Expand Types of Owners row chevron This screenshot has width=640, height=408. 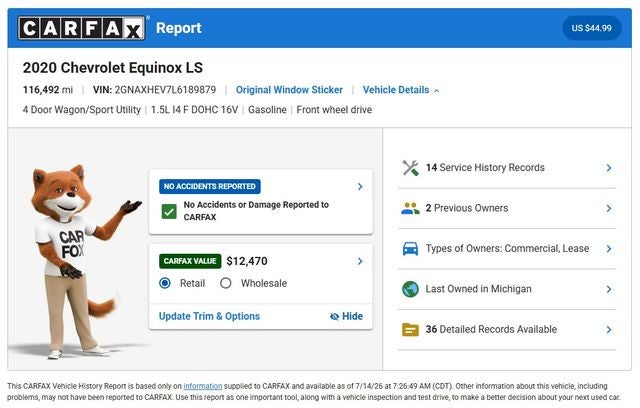coord(609,248)
